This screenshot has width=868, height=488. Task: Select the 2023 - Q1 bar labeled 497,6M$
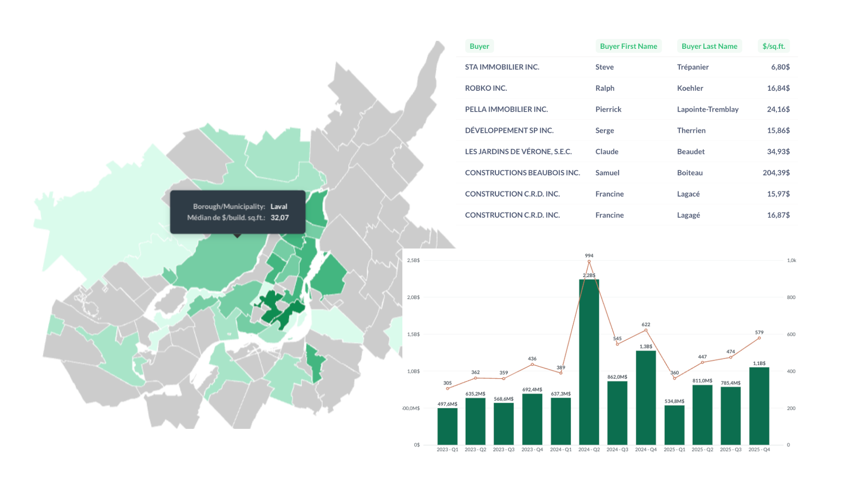click(x=447, y=427)
